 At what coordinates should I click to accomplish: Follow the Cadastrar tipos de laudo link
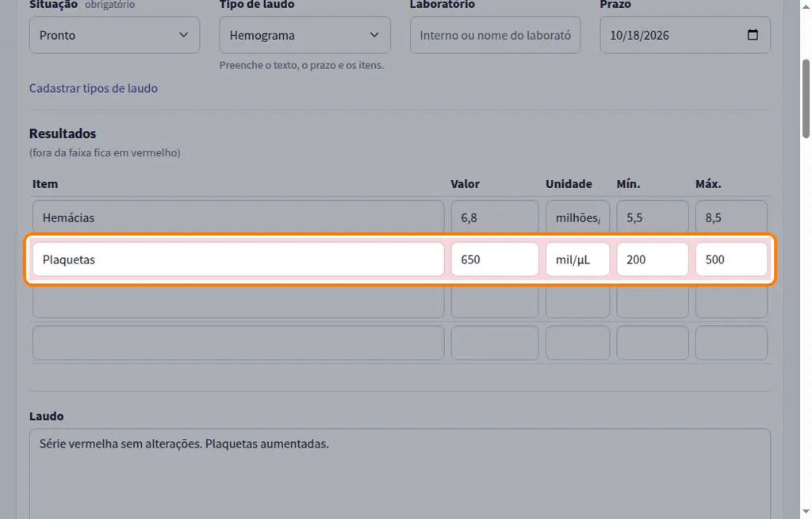pos(94,88)
